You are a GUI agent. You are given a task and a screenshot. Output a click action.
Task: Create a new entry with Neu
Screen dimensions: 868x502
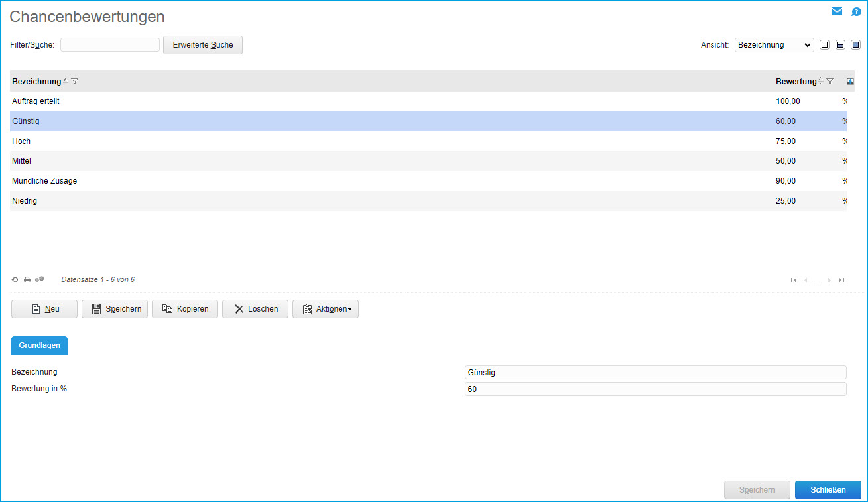point(44,309)
